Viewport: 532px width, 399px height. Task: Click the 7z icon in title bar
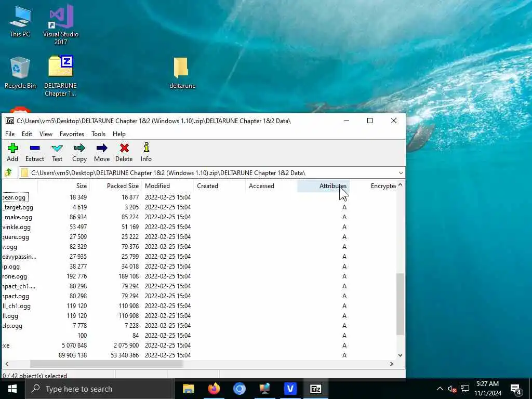(10, 121)
